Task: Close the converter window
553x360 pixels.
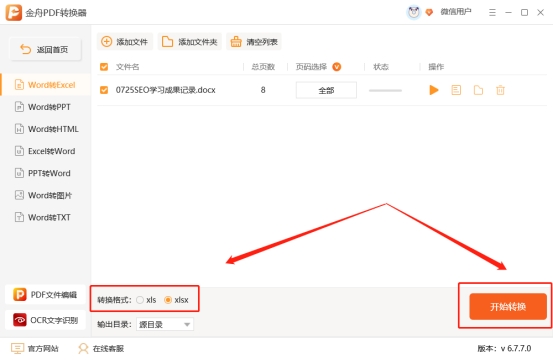Action: tap(540, 13)
